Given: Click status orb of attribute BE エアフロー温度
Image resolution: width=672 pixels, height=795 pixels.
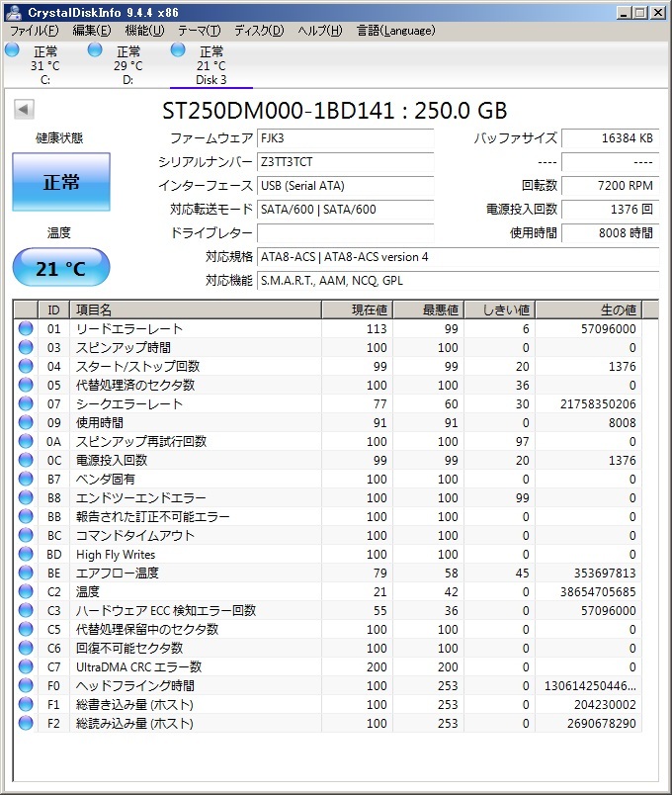Looking at the screenshot, I should 26,573.
